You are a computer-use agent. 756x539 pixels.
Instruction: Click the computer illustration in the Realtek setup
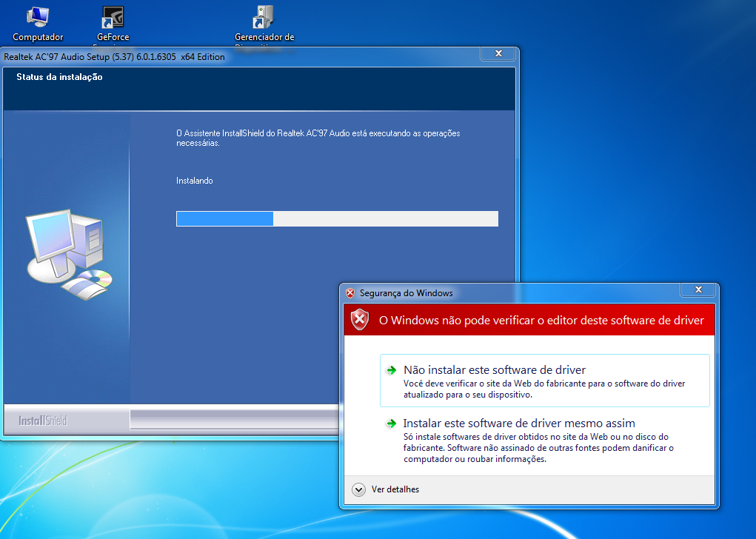point(68,255)
